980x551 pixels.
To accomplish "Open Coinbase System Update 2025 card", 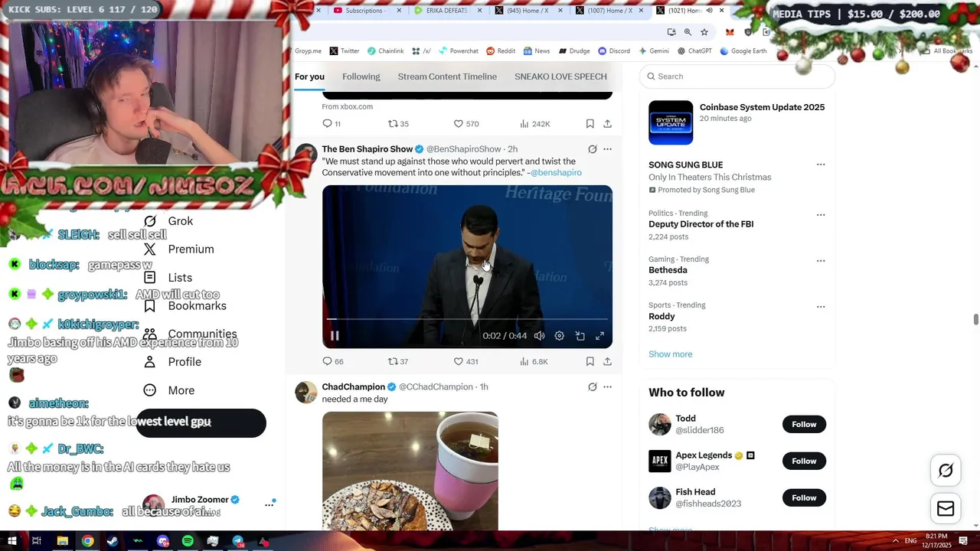I will 737,122.
